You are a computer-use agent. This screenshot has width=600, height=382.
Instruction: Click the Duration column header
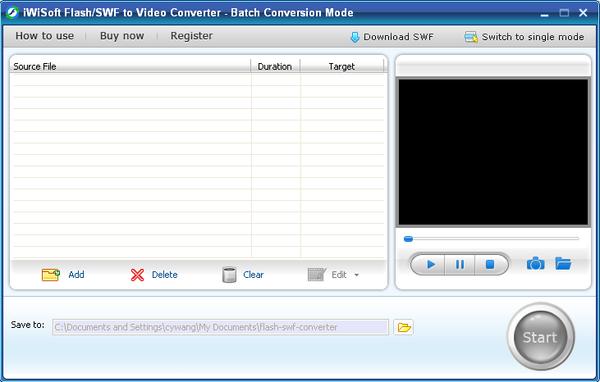[x=275, y=66]
